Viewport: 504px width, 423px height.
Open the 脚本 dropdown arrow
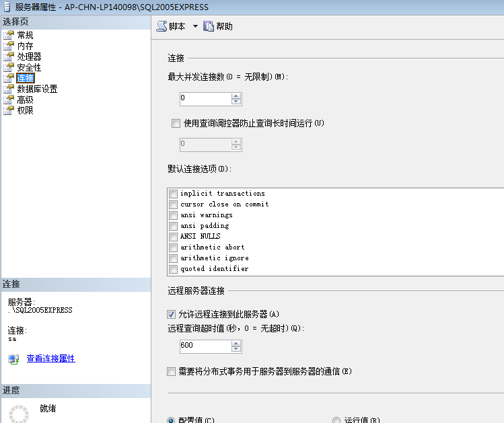(195, 26)
